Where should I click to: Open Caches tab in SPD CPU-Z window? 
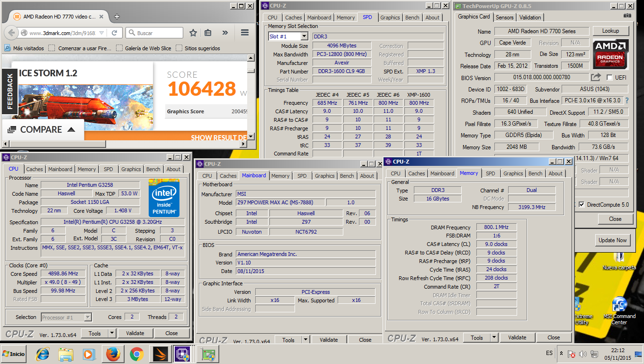pyautogui.click(x=293, y=18)
